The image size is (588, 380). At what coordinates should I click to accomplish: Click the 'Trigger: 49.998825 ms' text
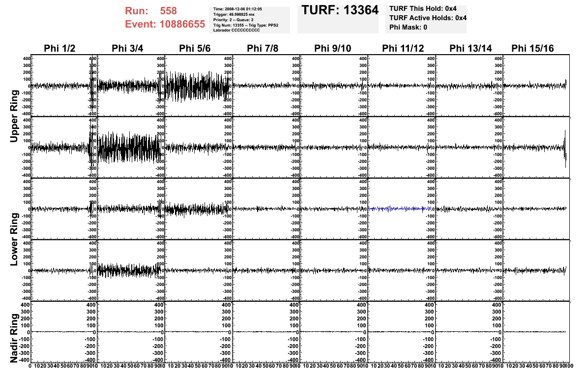click(x=234, y=14)
